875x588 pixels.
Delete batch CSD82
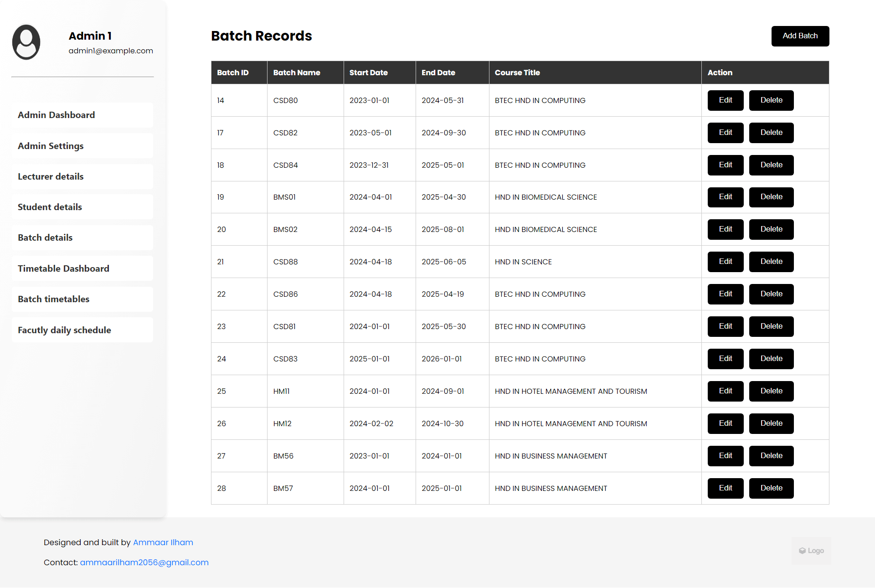coord(772,133)
